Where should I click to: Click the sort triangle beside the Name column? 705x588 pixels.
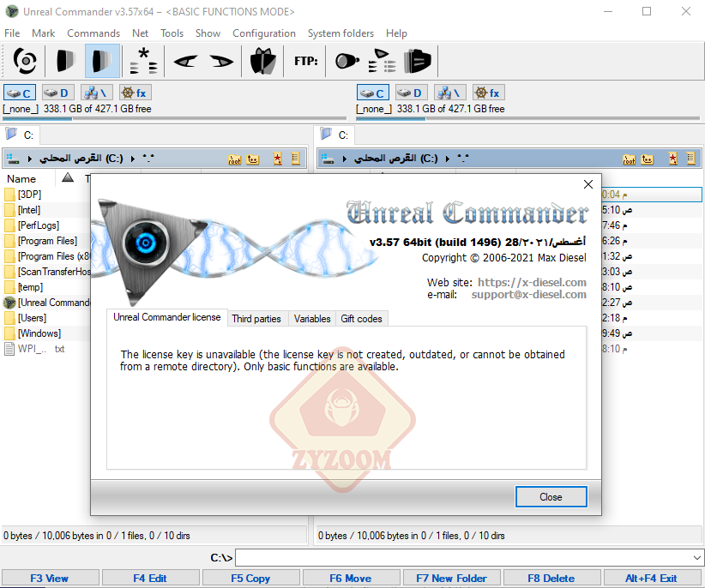coord(68,177)
